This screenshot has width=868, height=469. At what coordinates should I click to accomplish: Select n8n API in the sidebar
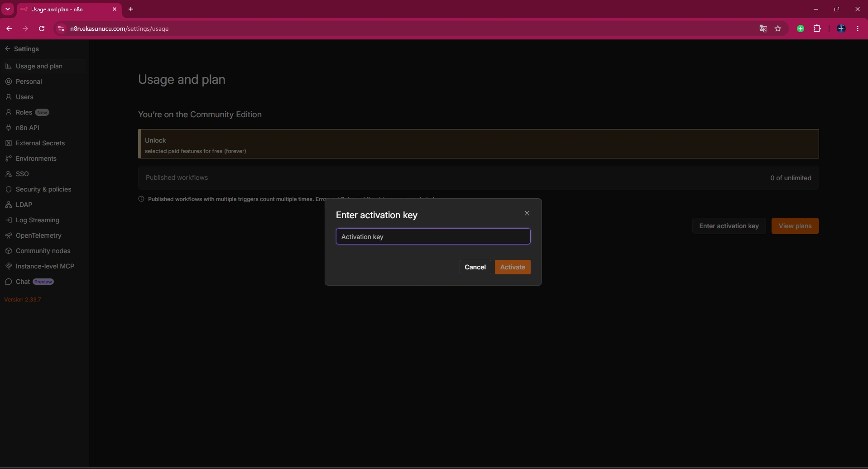(43, 128)
